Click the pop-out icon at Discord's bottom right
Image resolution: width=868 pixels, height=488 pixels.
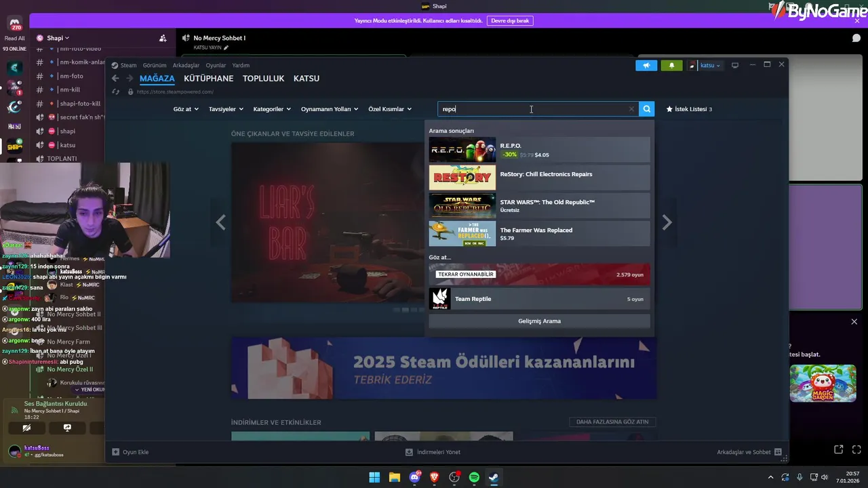(839, 449)
